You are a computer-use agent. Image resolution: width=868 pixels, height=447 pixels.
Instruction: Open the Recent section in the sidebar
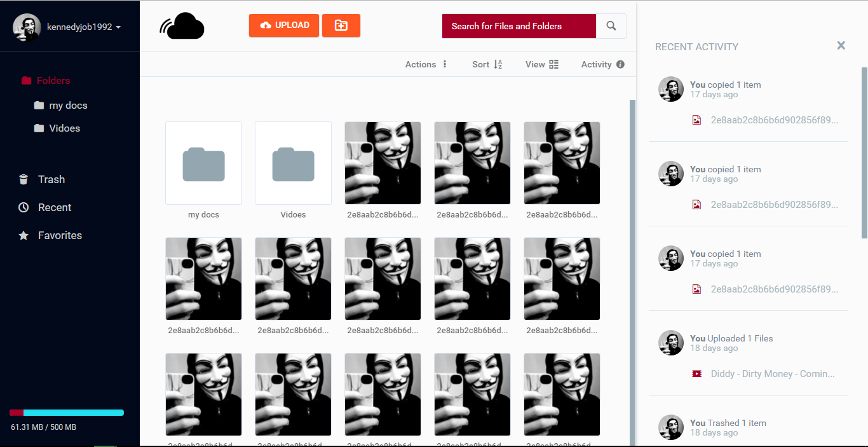coord(45,207)
